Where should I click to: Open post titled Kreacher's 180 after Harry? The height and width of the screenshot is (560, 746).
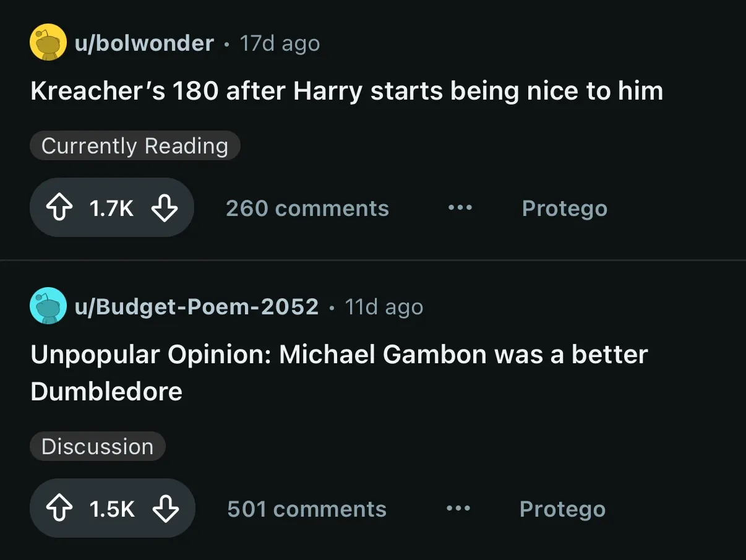[x=347, y=92]
